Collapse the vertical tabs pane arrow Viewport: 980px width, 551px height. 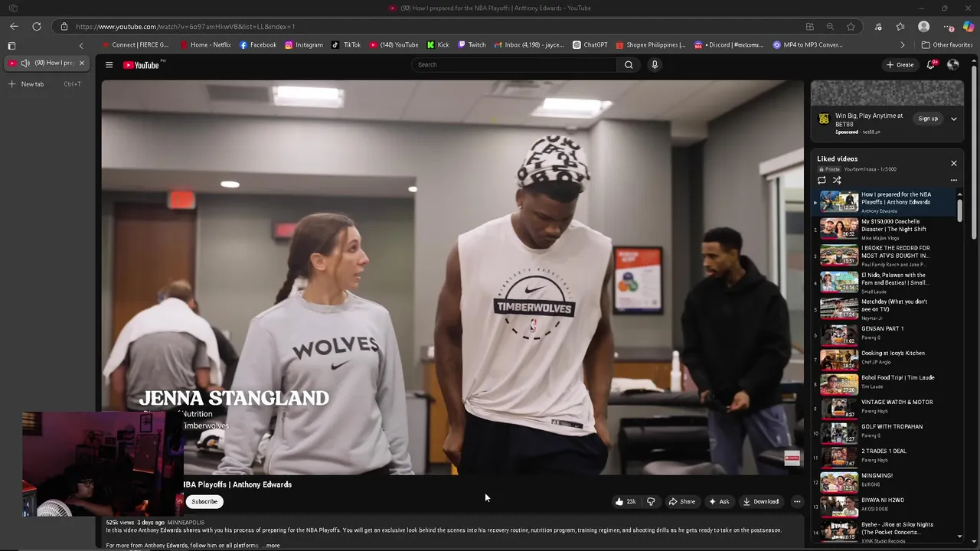(81, 46)
